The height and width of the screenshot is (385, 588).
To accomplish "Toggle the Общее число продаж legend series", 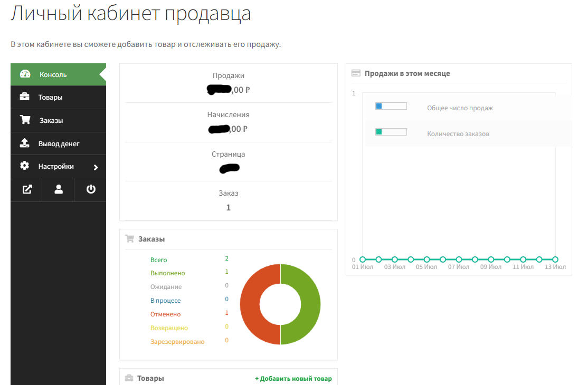I will pyautogui.click(x=391, y=107).
